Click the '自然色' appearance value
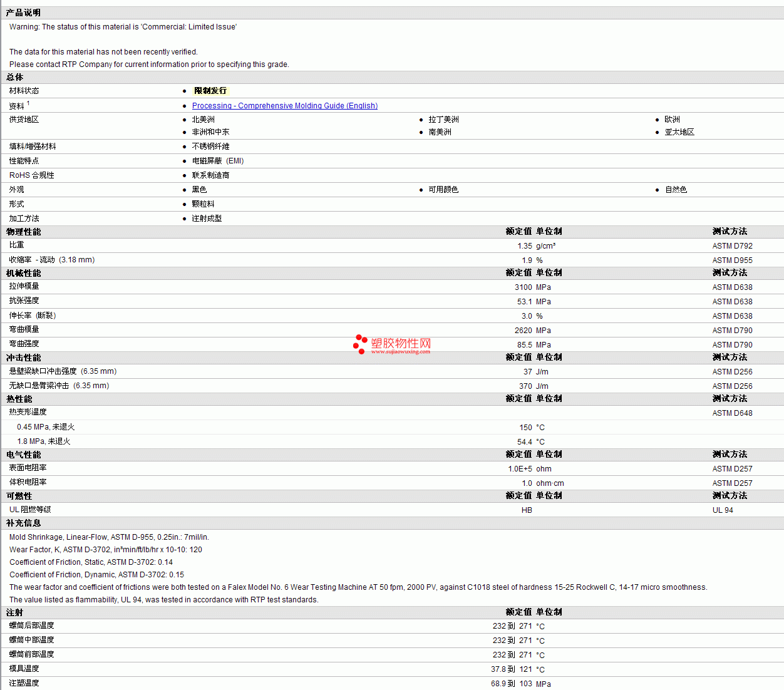The height and width of the screenshot is (690, 784). pos(676,190)
